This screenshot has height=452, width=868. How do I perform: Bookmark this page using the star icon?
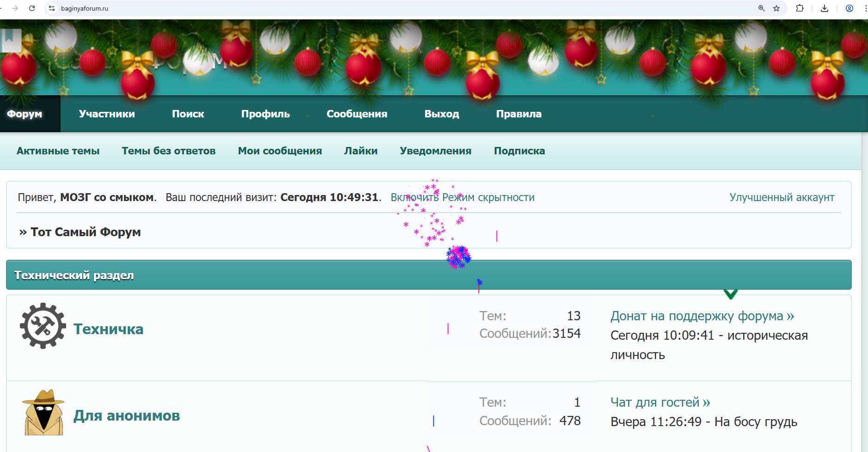click(776, 8)
